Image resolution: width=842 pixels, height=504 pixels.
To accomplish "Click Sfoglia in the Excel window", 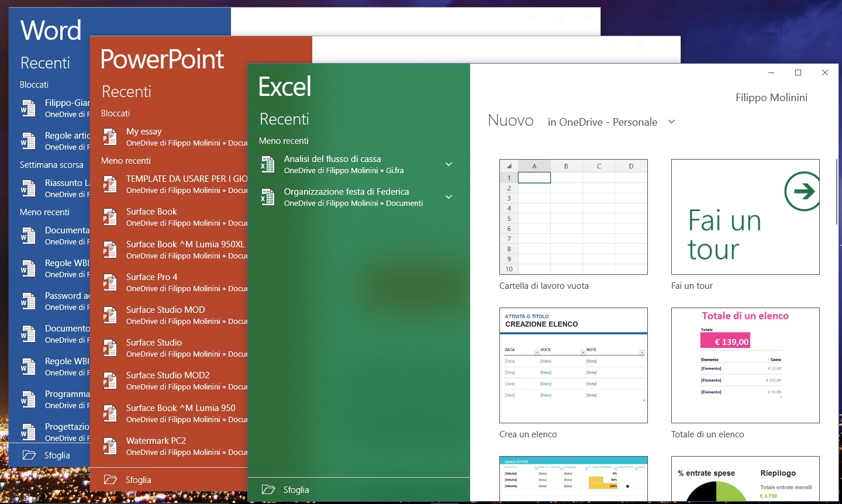I will [x=296, y=490].
